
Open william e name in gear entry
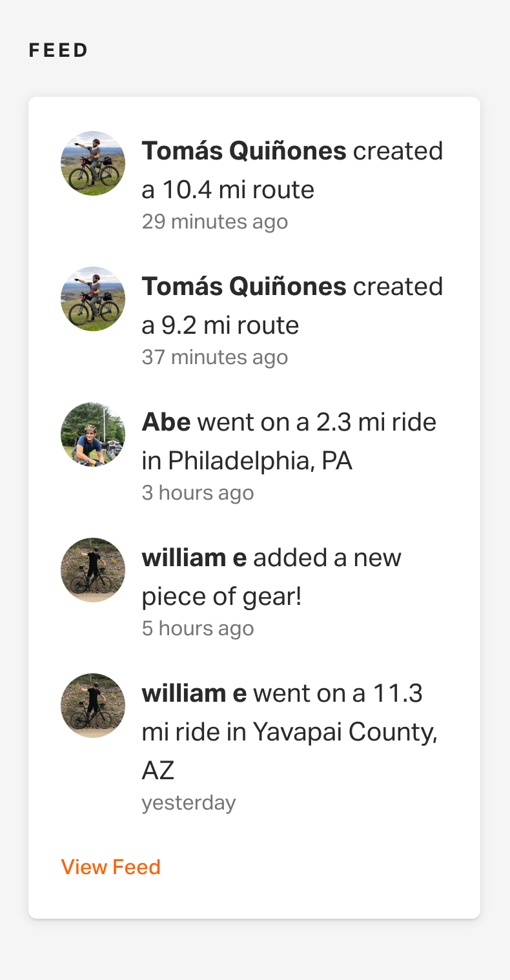pyautogui.click(x=194, y=558)
